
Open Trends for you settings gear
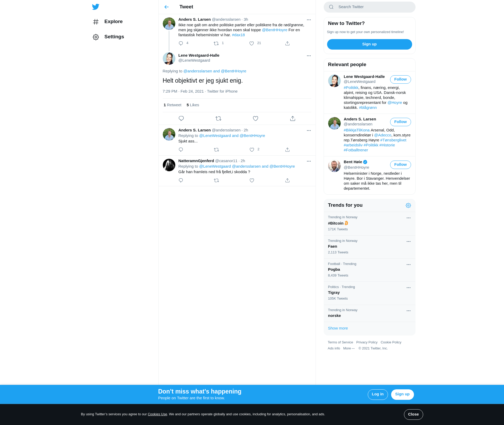tap(408, 205)
